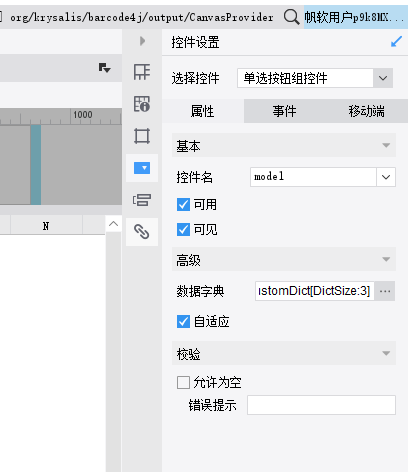Click the 1000 ruler mark

[x=83, y=115]
